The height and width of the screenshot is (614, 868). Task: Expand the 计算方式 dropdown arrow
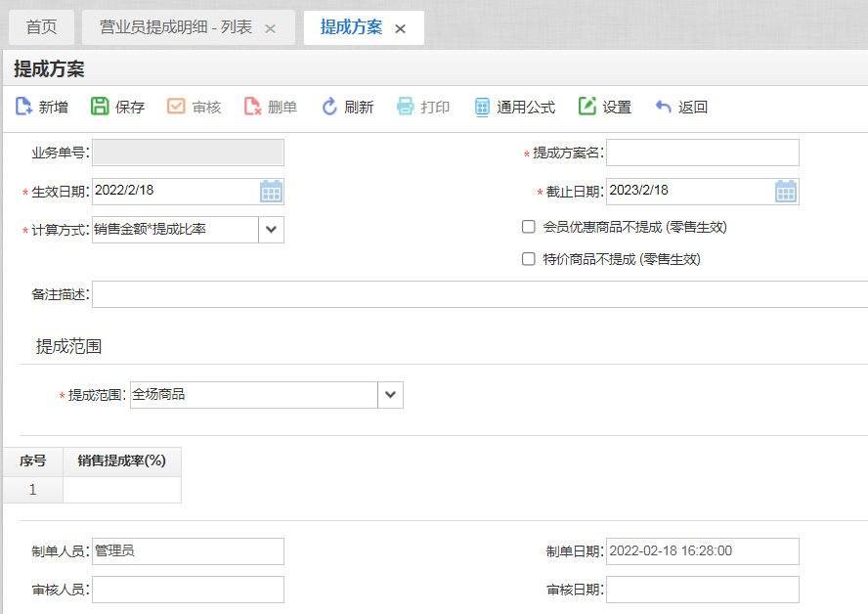tap(271, 230)
